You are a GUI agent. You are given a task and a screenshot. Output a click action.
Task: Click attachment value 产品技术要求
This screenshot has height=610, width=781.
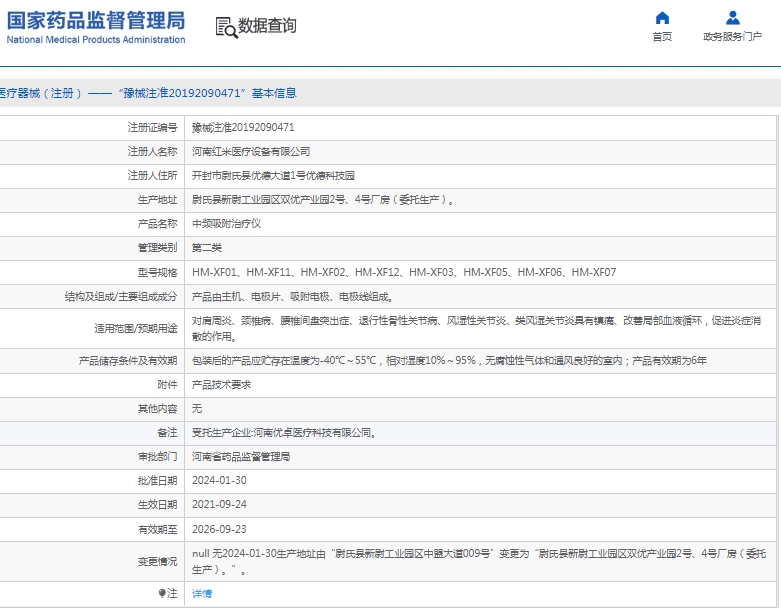(222, 384)
